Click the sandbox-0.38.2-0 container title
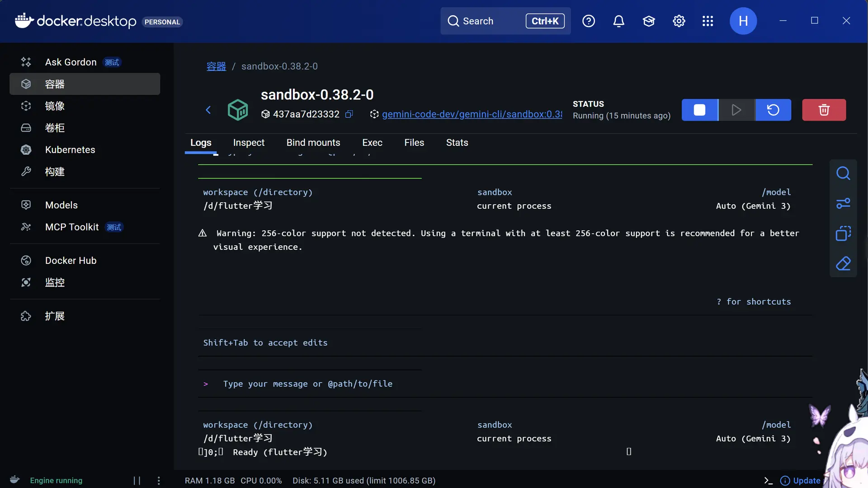Screen dimensions: 868x488 tap(317, 95)
